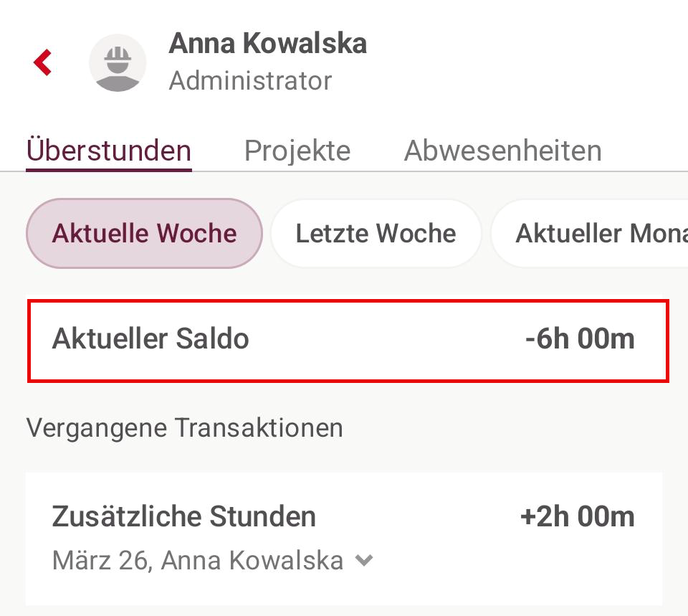Select the Aktuelle Woche filter chip
The image size is (688, 616).
(x=144, y=234)
